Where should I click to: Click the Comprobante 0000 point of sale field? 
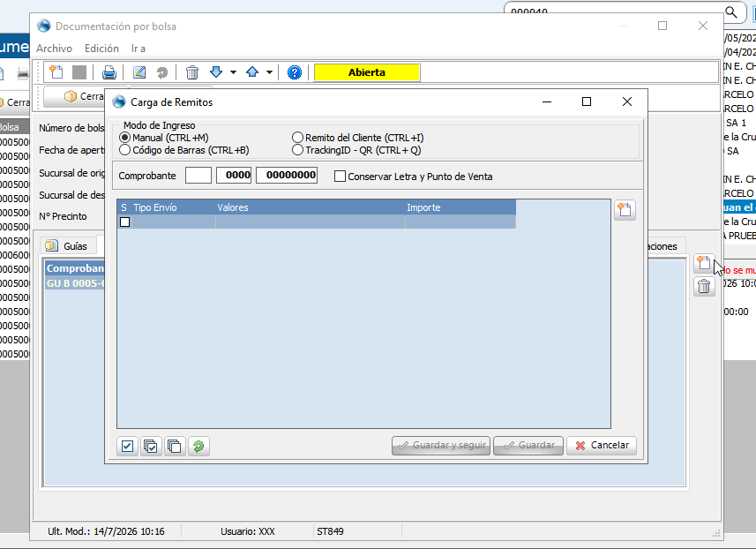[234, 175]
